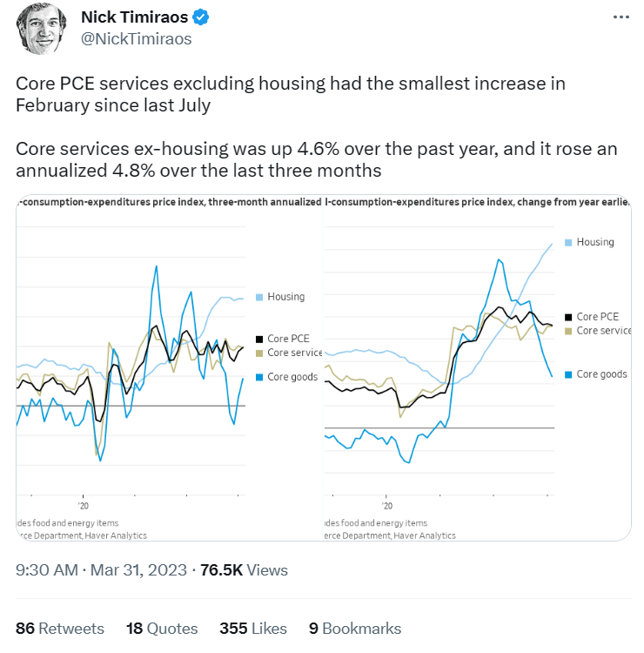Click the Mar 31, 2023 date text
Image resolution: width=644 pixels, height=653 pixels.
click(x=138, y=569)
